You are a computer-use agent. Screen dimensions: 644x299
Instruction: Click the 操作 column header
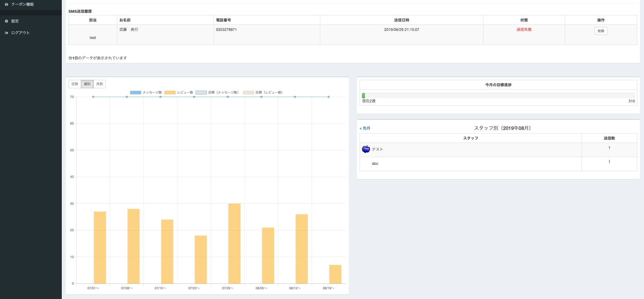click(x=601, y=20)
